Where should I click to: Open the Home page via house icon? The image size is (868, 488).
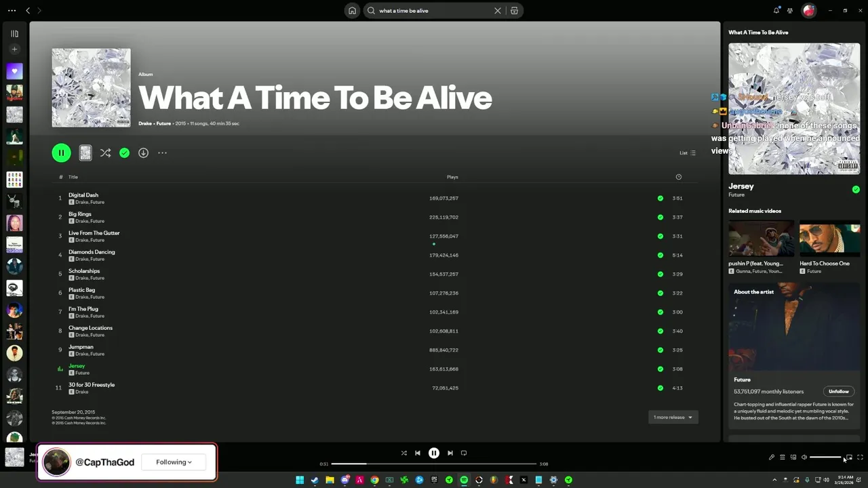(352, 11)
